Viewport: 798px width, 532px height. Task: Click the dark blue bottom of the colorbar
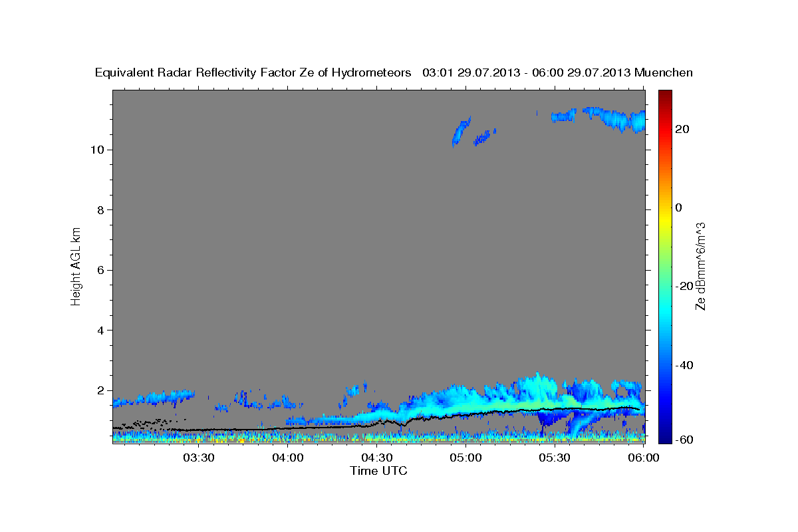click(x=664, y=436)
